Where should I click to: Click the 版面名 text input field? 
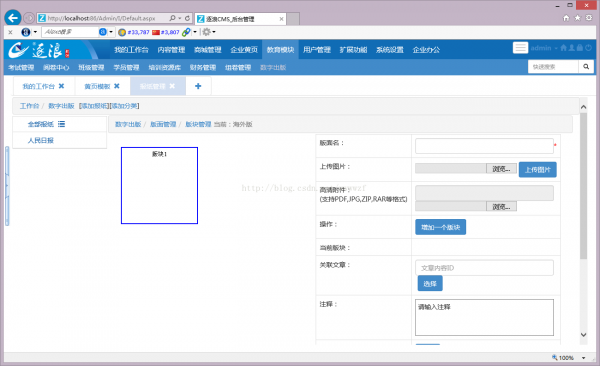coord(484,146)
